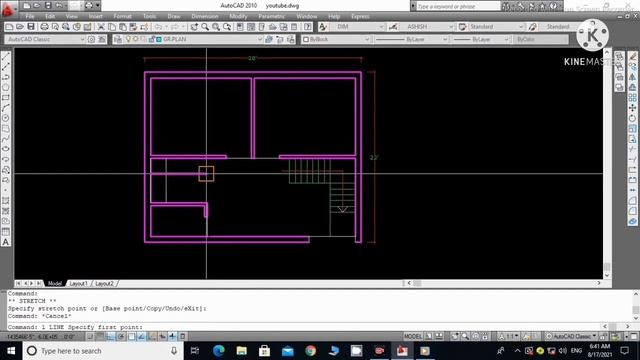Click the Text Style icon

click(x=322, y=27)
